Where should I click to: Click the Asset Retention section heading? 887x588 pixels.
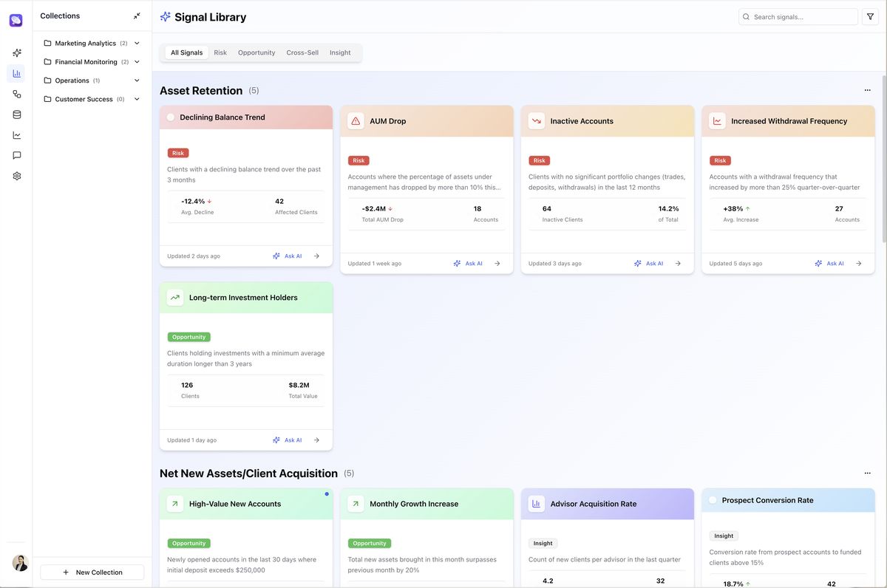pyautogui.click(x=201, y=90)
